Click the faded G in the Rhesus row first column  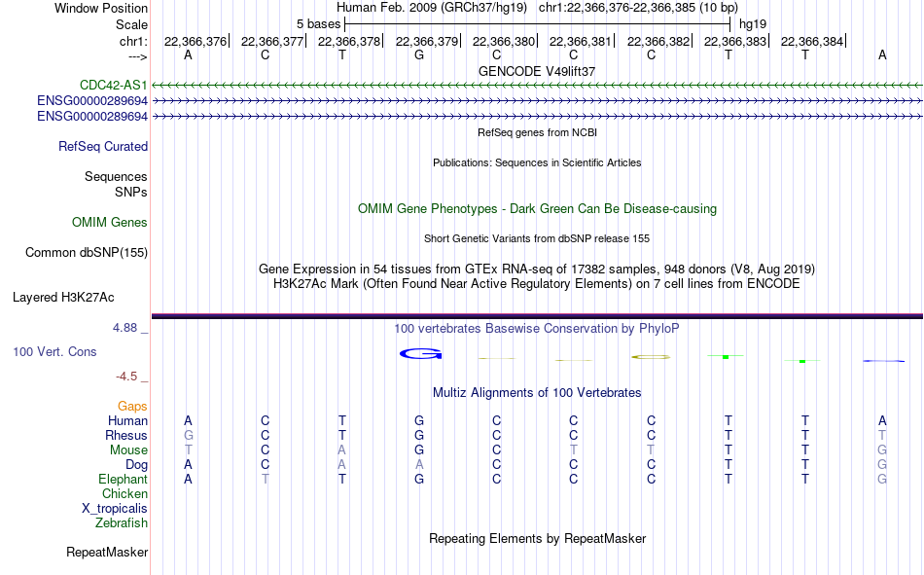(x=189, y=435)
